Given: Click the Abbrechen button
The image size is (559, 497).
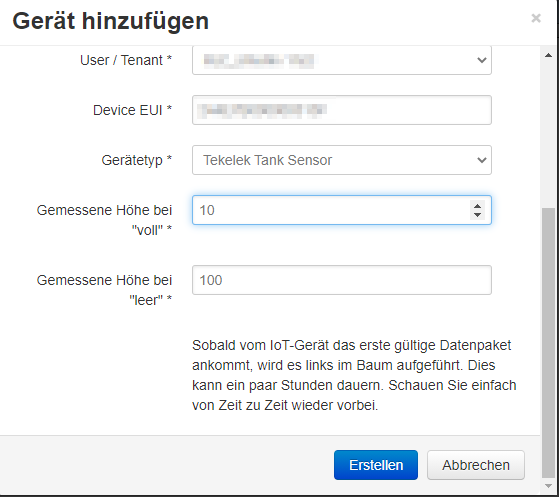Looking at the screenshot, I should click(476, 465).
